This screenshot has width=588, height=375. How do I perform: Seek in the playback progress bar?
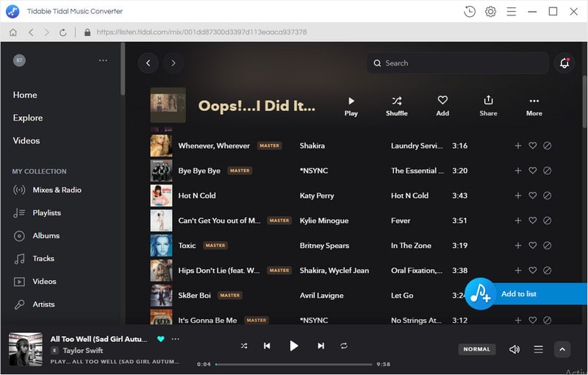(294, 364)
